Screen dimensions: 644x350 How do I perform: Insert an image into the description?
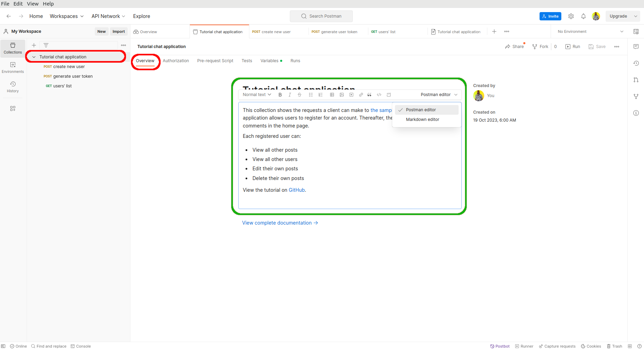point(342,95)
